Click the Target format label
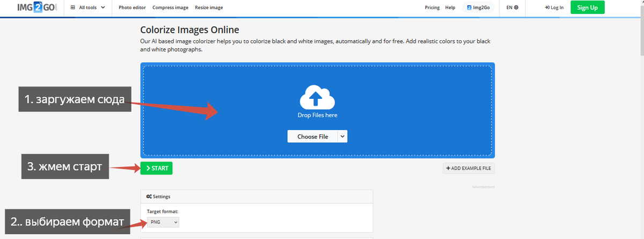The width and height of the screenshot is (644, 239). pos(163,212)
